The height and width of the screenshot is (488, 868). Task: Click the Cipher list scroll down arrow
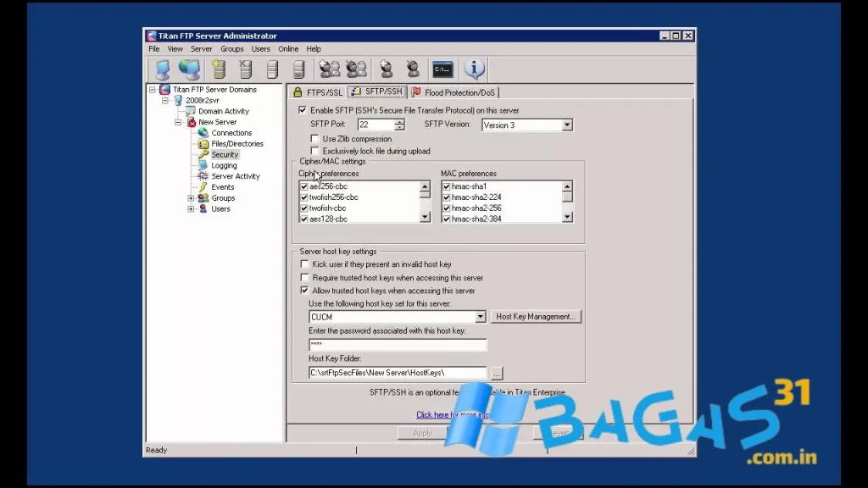click(425, 218)
